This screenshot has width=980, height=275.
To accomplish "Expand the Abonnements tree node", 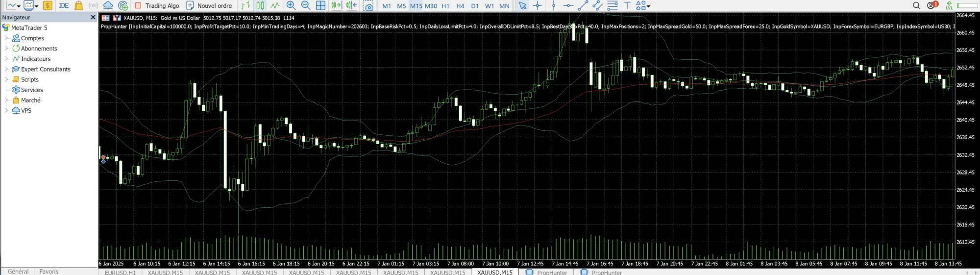I will pyautogui.click(x=6, y=48).
